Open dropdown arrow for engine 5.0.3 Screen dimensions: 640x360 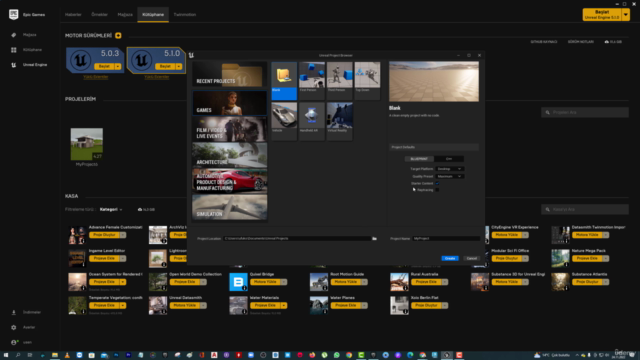tap(118, 66)
